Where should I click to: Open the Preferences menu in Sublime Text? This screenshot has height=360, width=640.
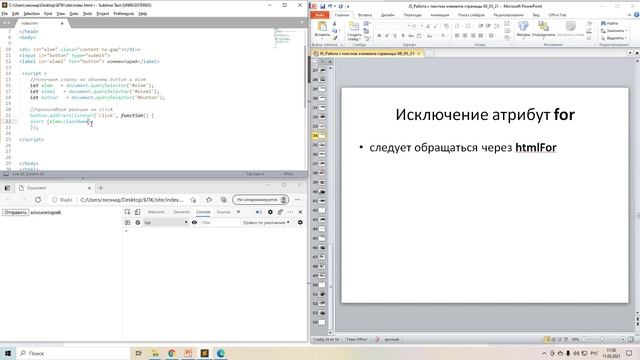tap(124, 13)
